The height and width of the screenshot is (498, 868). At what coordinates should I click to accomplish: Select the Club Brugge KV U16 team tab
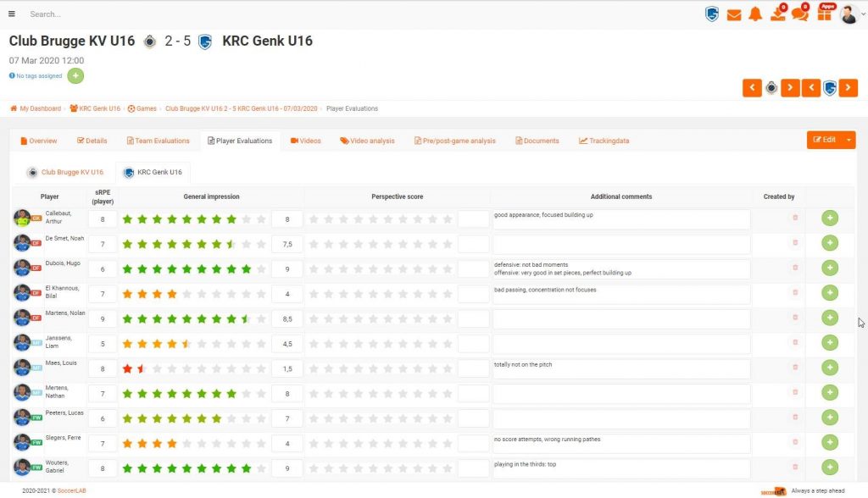click(x=65, y=172)
